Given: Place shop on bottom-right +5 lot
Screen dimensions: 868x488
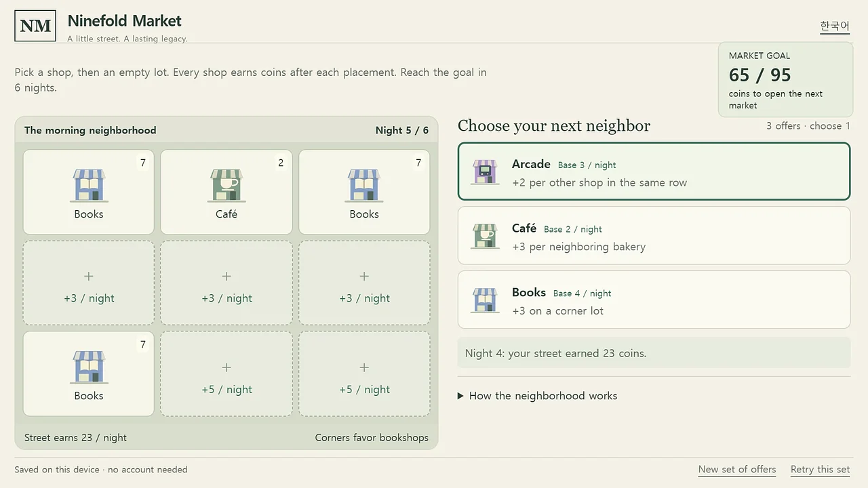Looking at the screenshot, I should coord(364,373).
